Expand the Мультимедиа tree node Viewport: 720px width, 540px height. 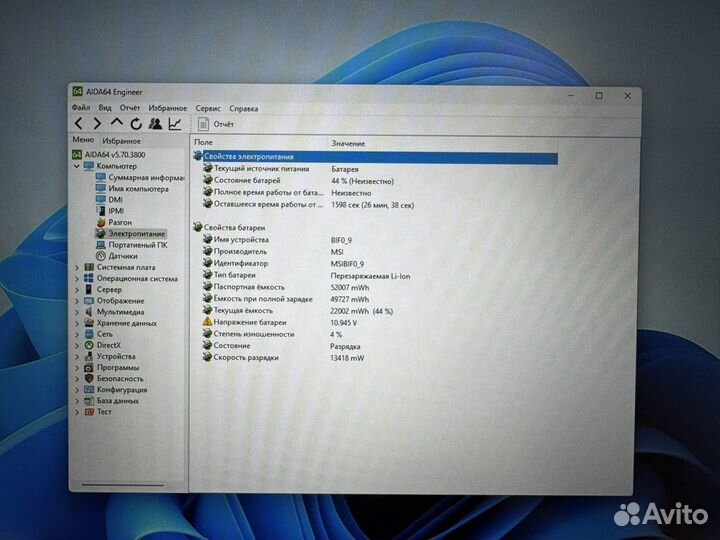[77, 312]
